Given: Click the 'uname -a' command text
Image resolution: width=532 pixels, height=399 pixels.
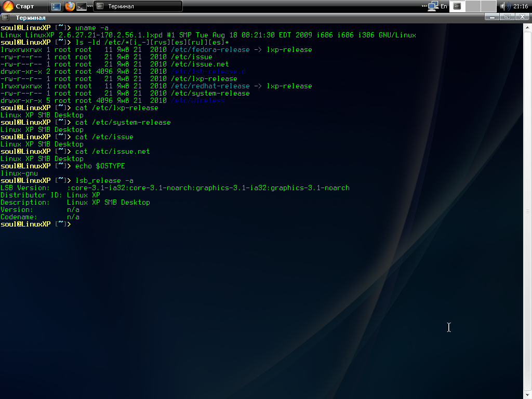Looking at the screenshot, I should pyautogui.click(x=91, y=28).
